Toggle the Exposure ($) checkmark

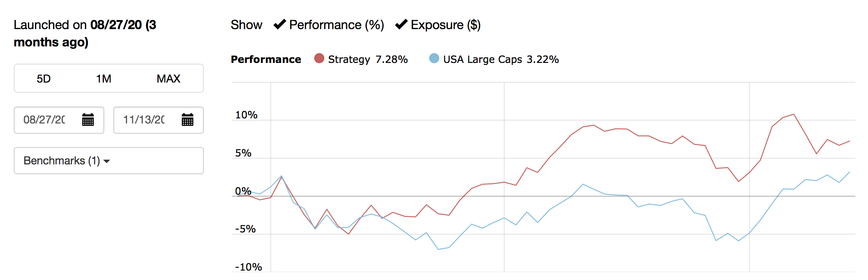(x=401, y=24)
